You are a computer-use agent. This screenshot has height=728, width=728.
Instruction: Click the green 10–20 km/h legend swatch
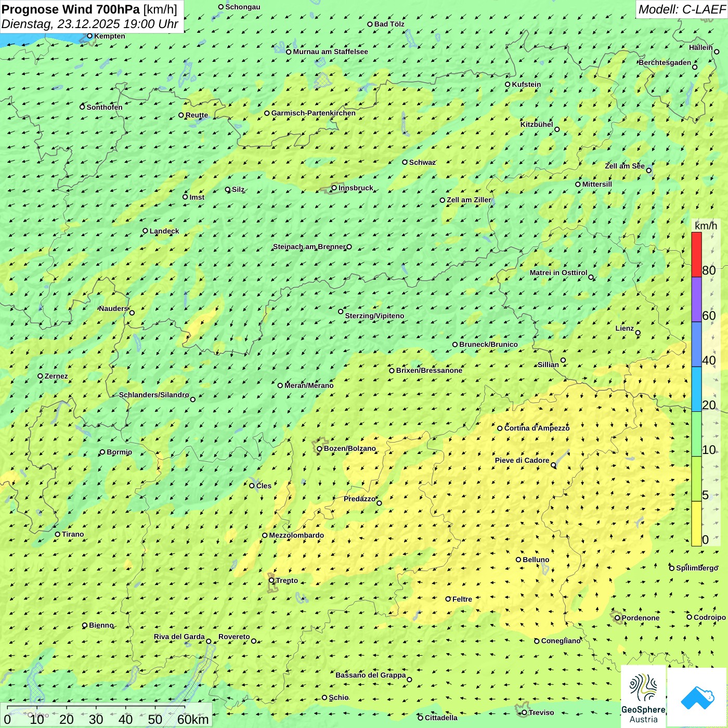(x=696, y=434)
